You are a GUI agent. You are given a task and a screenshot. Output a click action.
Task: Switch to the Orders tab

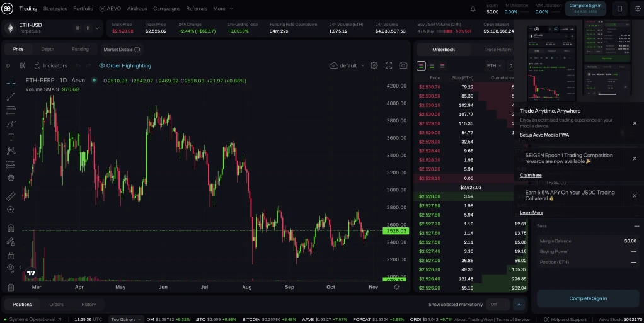click(x=56, y=305)
